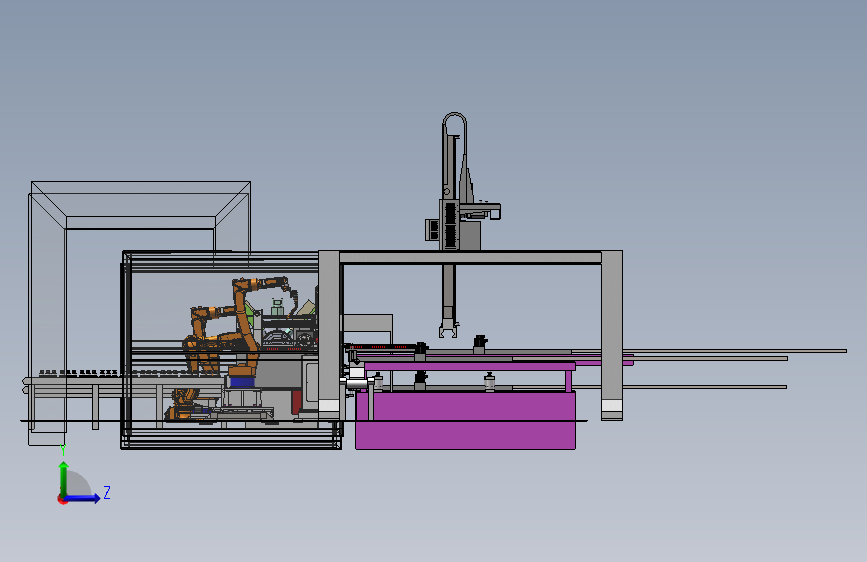Click the green Y axis arrow of the triad
The width and height of the screenshot is (867, 562).
click(x=64, y=478)
